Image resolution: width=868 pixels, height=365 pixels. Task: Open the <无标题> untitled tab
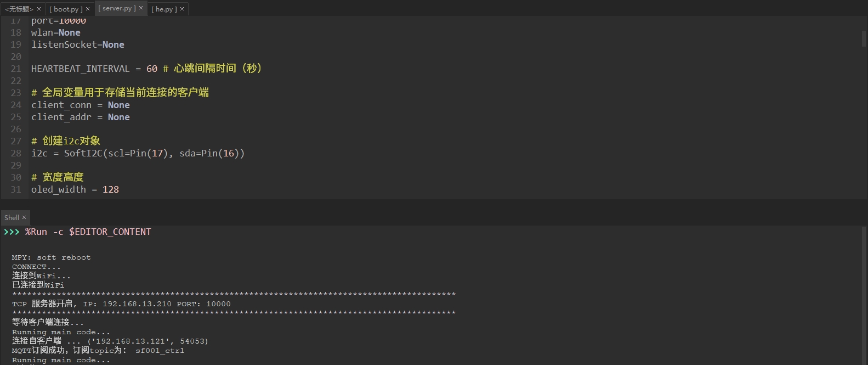[x=19, y=9]
